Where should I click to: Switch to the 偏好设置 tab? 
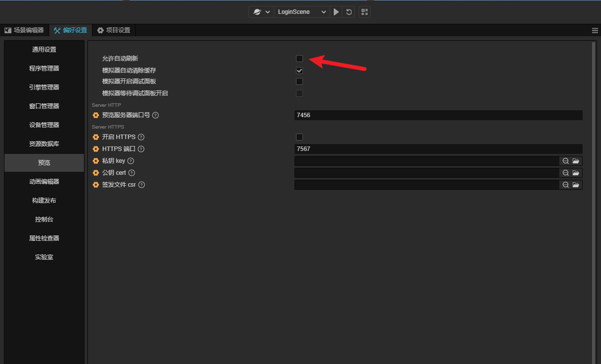(71, 30)
